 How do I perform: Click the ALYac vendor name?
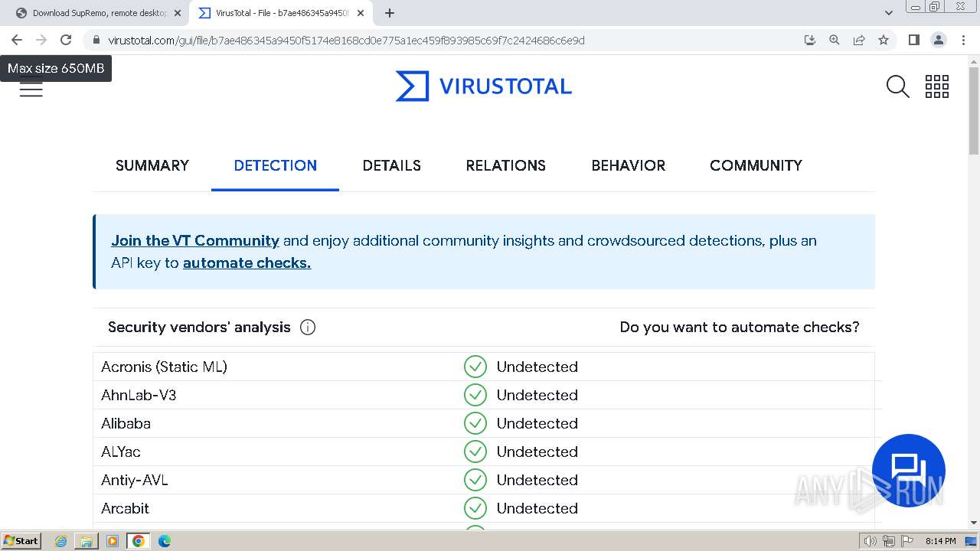click(x=121, y=452)
